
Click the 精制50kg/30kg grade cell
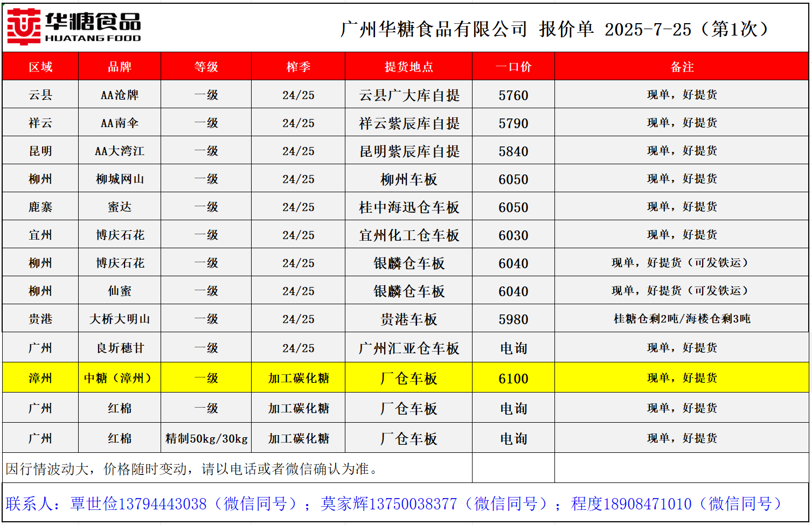click(206, 438)
